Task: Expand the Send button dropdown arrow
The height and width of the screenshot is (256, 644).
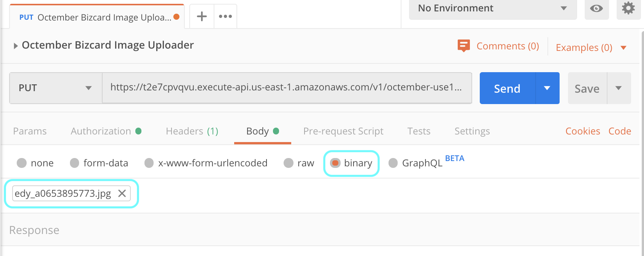Action: [547, 88]
